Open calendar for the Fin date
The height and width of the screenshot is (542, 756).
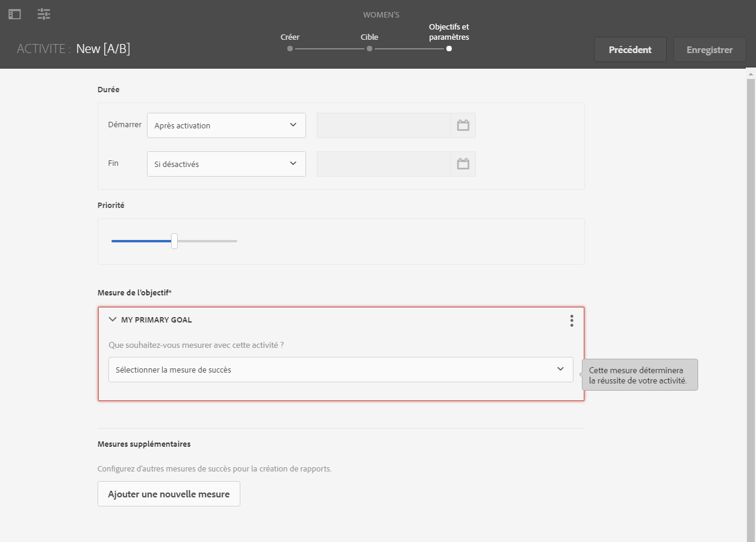pos(463,164)
